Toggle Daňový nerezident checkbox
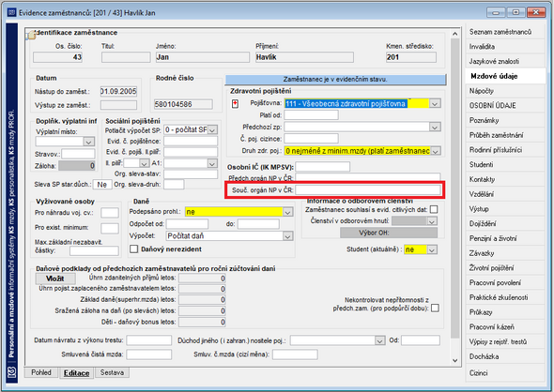 pos(134,249)
